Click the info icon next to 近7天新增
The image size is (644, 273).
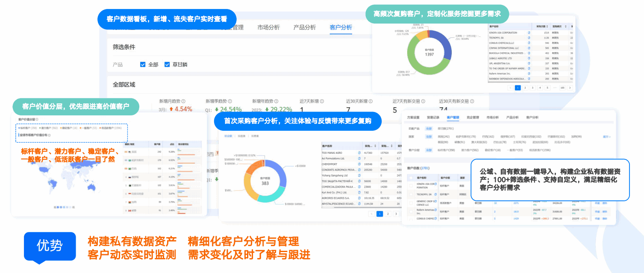322,101
